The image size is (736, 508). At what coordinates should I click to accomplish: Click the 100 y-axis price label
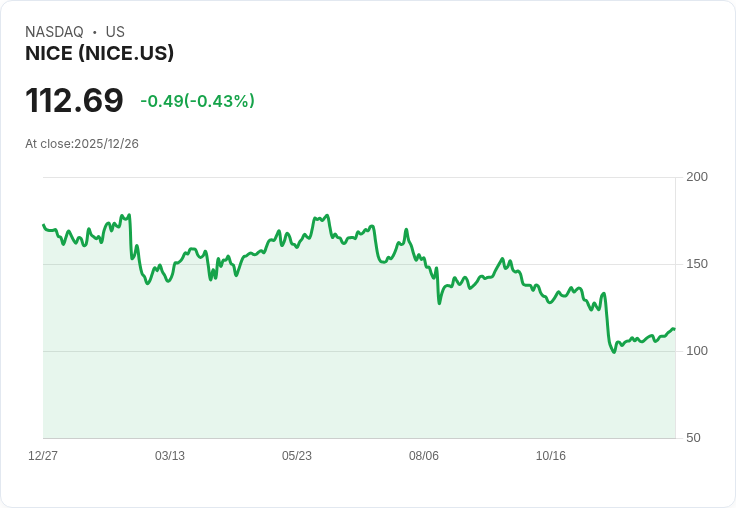click(x=697, y=351)
